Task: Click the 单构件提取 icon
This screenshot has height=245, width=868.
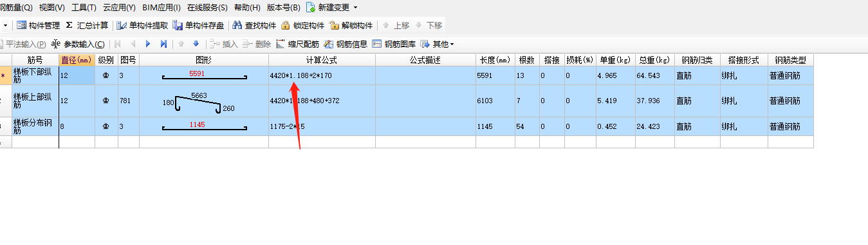Action: pyautogui.click(x=122, y=26)
